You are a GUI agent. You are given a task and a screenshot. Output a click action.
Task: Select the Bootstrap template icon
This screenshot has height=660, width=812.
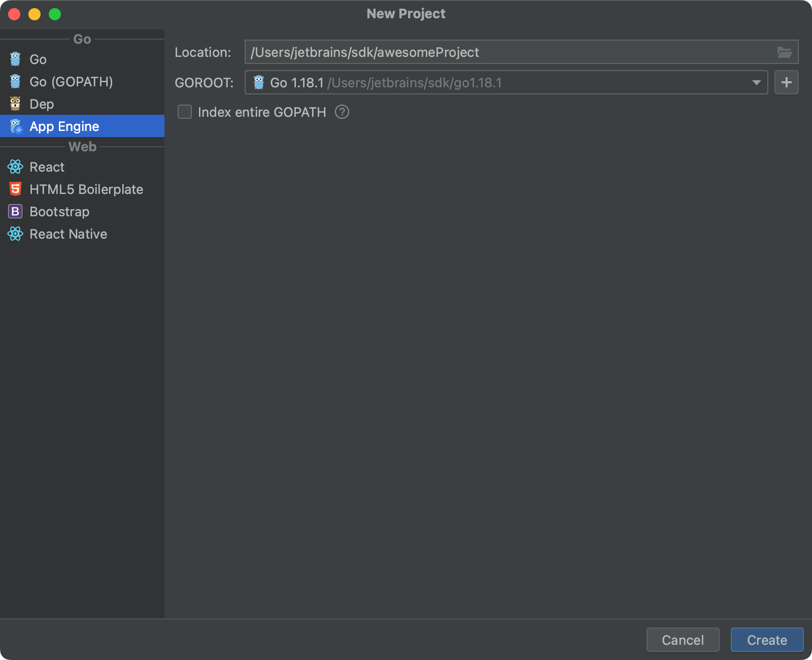coord(15,211)
